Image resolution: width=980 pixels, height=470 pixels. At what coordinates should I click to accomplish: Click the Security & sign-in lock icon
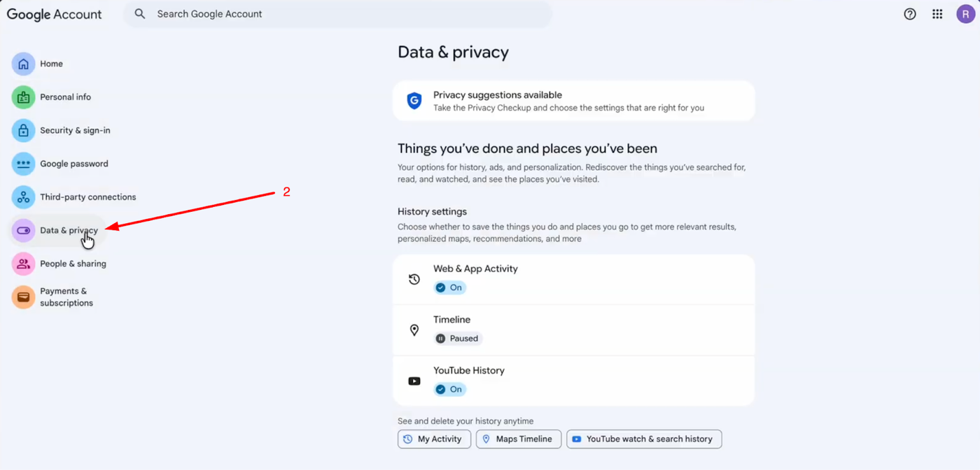(23, 131)
